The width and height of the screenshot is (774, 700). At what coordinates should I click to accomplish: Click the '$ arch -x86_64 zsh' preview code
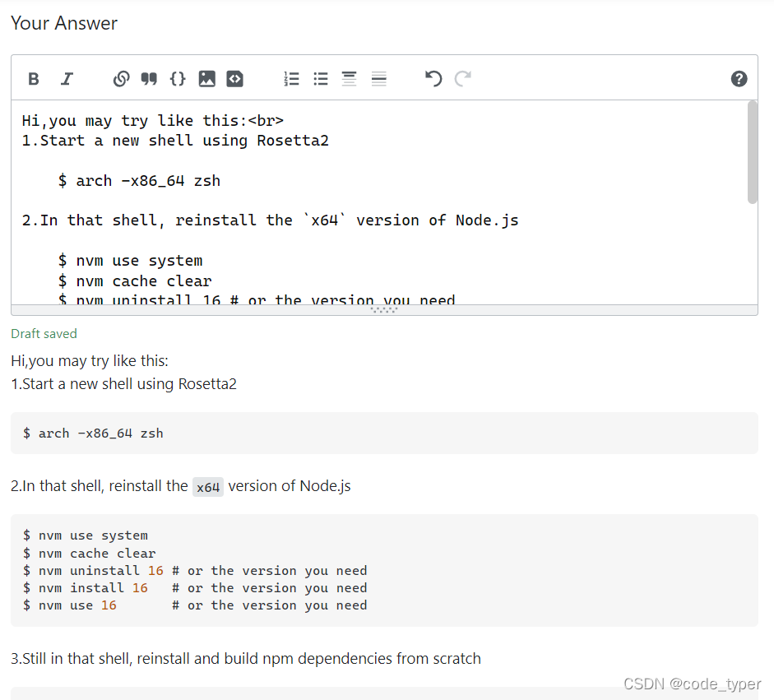pyautogui.click(x=93, y=433)
